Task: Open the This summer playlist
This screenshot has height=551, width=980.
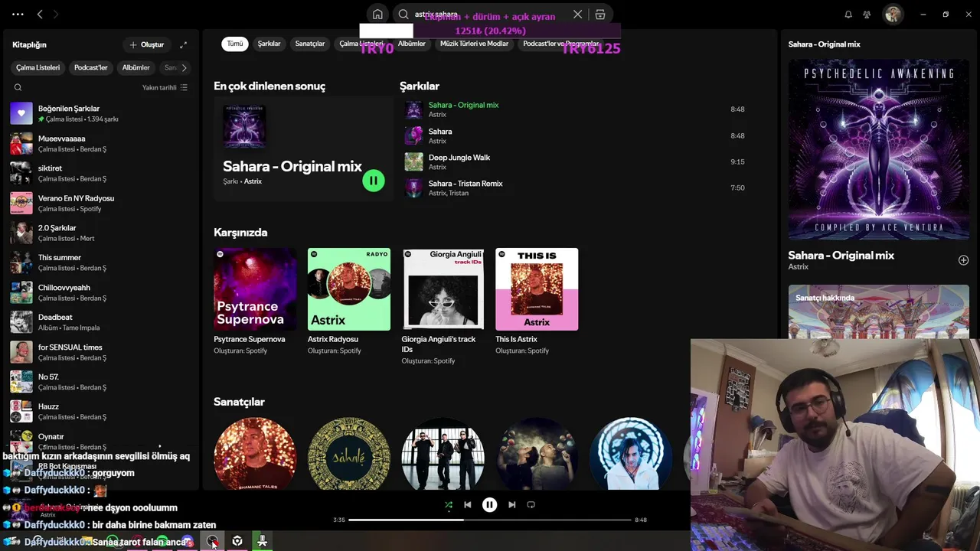Action: pyautogui.click(x=100, y=262)
